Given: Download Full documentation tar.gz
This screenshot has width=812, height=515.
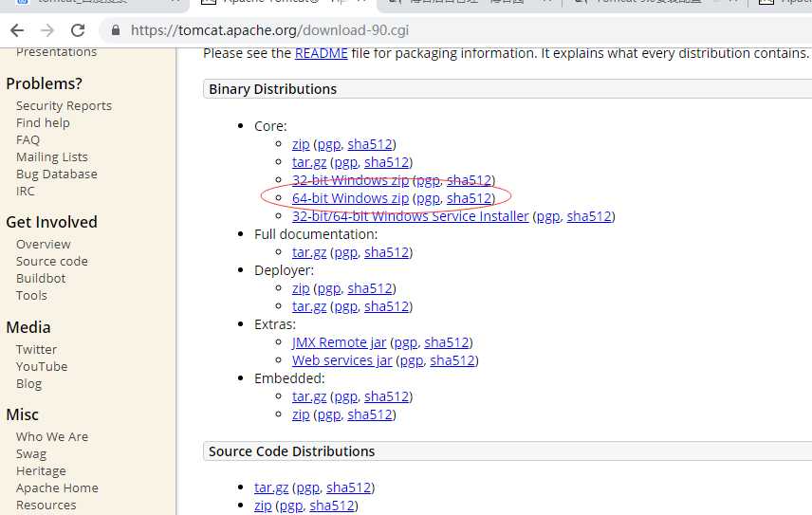Looking at the screenshot, I should pyautogui.click(x=309, y=252).
